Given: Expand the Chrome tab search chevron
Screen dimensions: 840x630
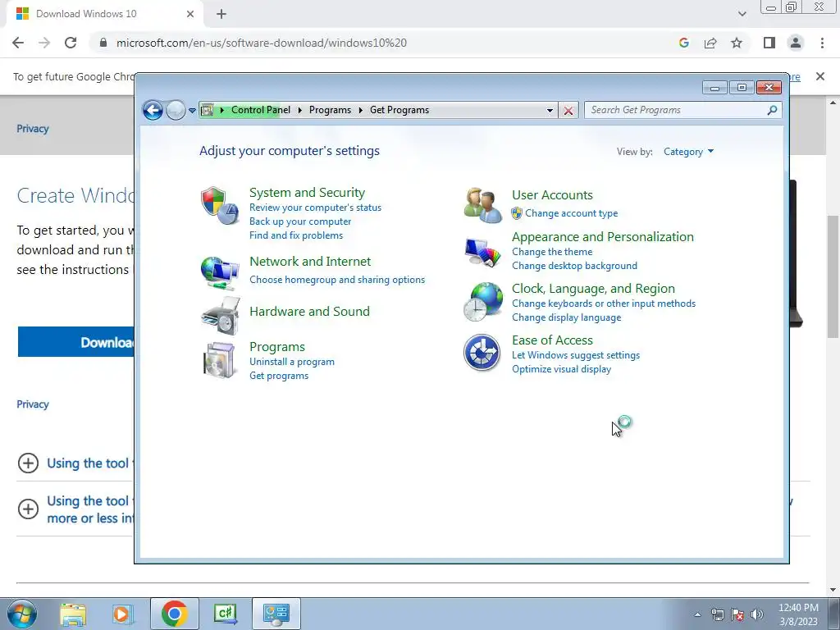Looking at the screenshot, I should (x=742, y=14).
